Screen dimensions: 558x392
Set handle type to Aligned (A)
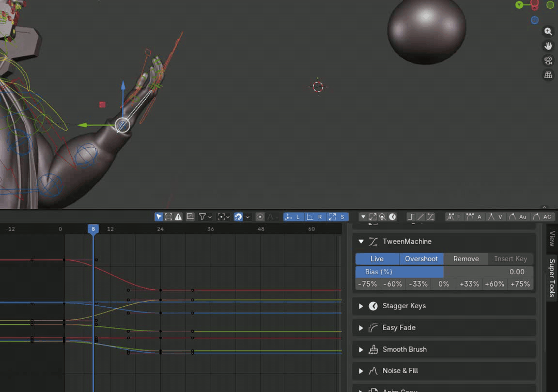tap(474, 216)
